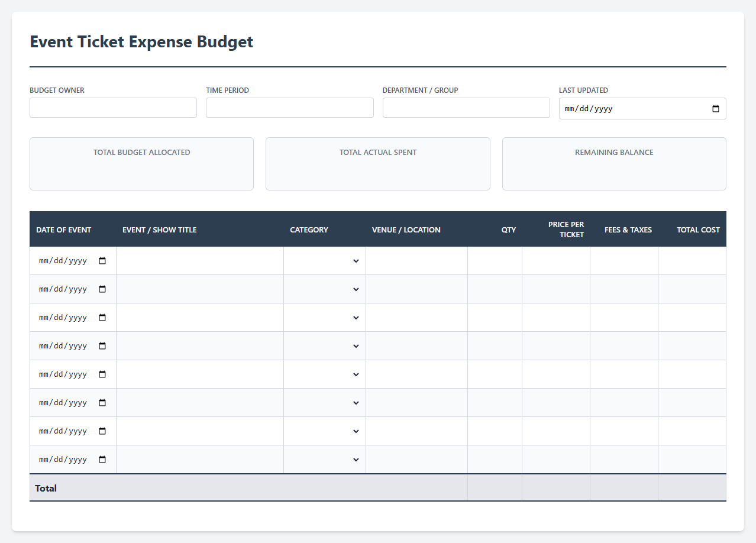Select the Total label in the footer row
This screenshot has width=756, height=543.
[x=46, y=489]
